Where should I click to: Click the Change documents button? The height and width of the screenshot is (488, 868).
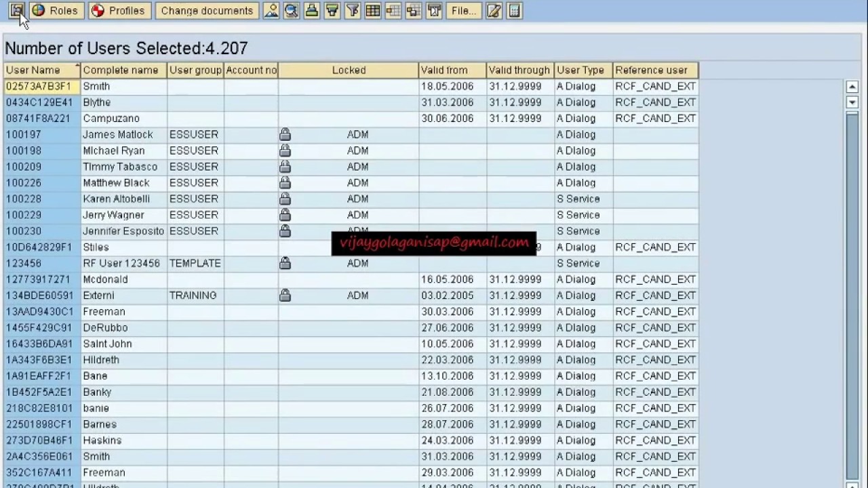[x=207, y=10]
